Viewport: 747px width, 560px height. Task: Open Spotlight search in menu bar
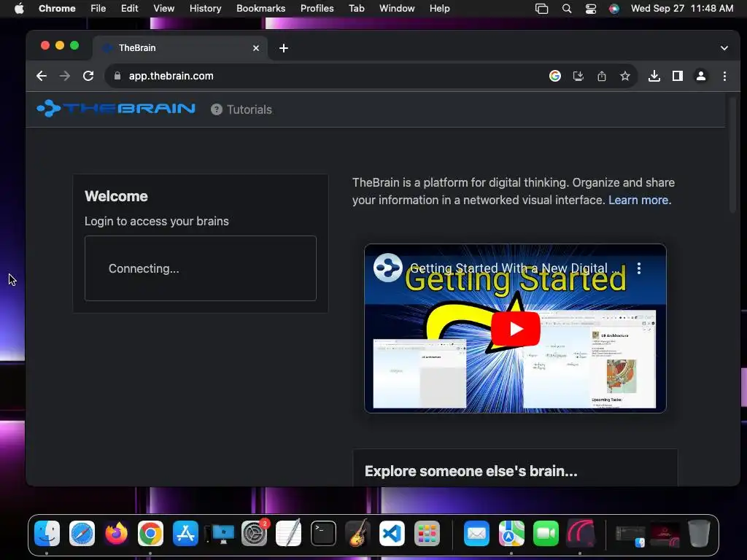566,9
